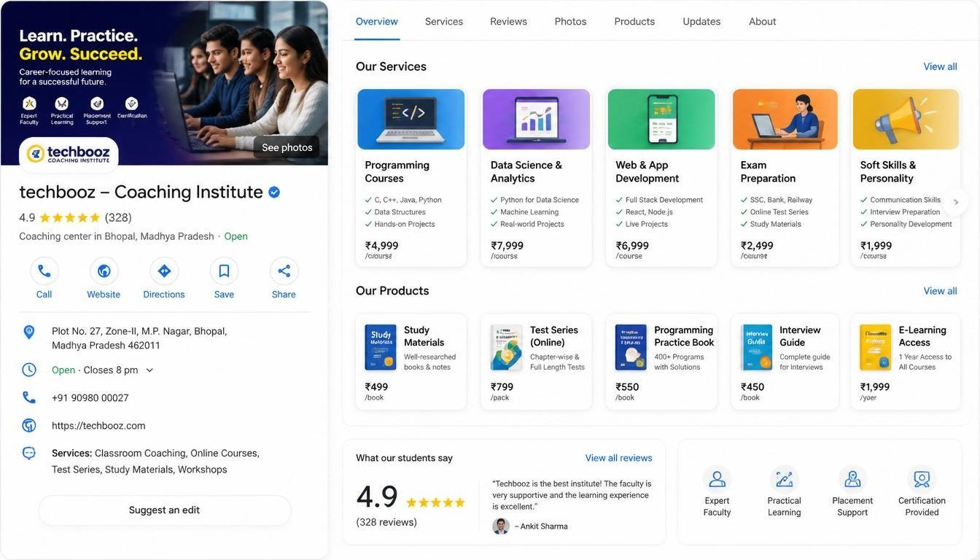
Task: Click the Data Science & Analytics card image
Action: [536, 120]
